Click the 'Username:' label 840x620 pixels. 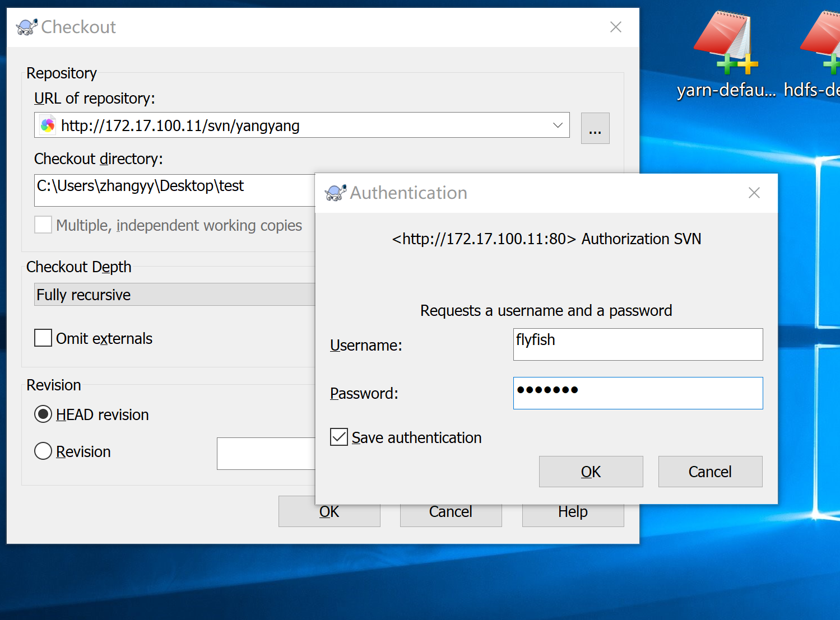(x=366, y=345)
